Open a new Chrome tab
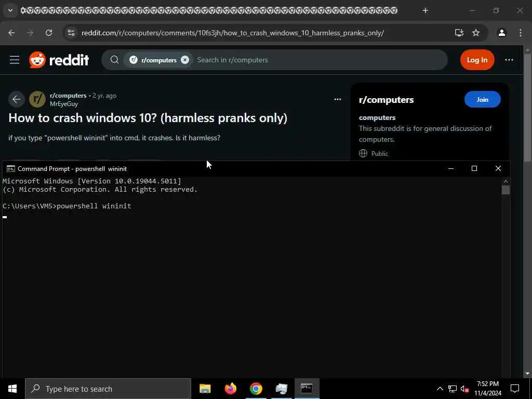Viewport: 532px width, 399px height. 425,10
